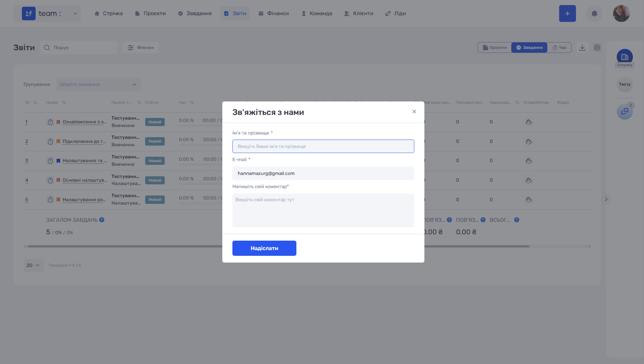Open the user profile avatar
Viewport: 644px width, 364px height.
pyautogui.click(x=621, y=13)
